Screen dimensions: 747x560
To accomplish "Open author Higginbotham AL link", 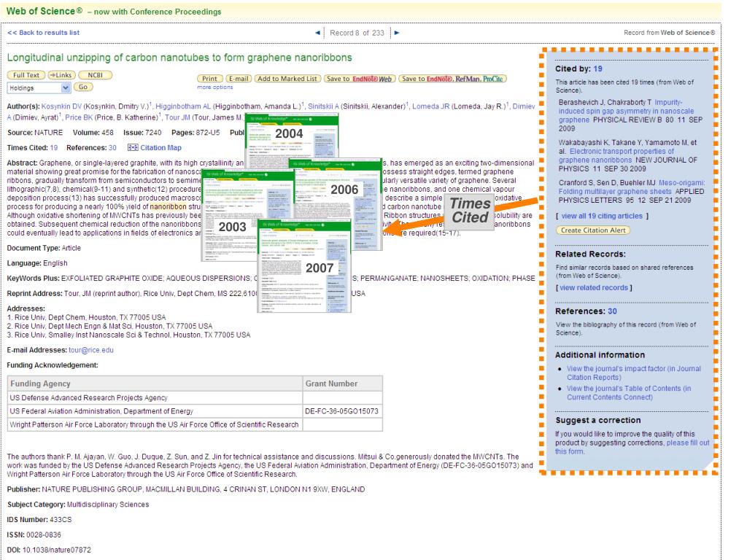I will pyautogui.click(x=183, y=106).
